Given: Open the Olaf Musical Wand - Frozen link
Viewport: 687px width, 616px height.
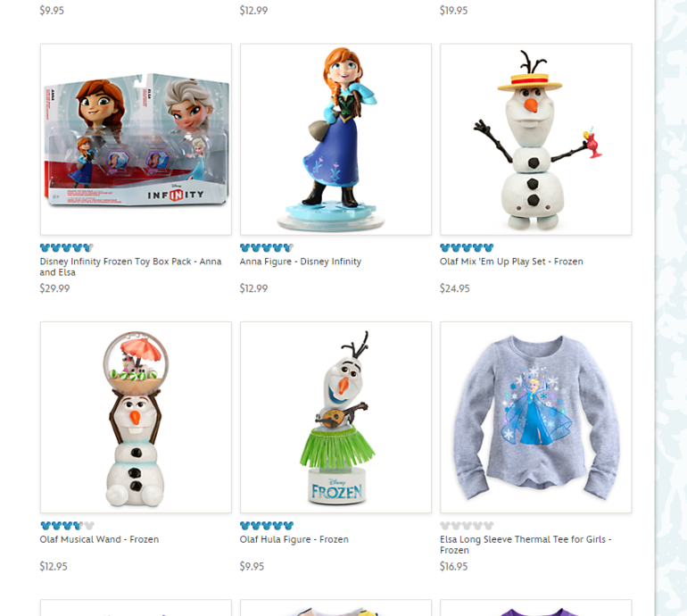Looking at the screenshot, I should tap(99, 539).
